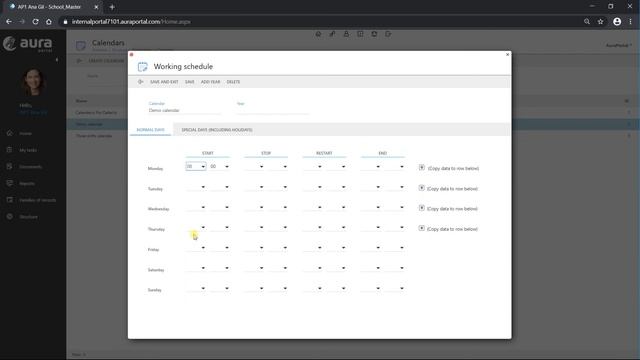Click Add Year in the dialog toolbar
640x360 pixels.
(211, 82)
